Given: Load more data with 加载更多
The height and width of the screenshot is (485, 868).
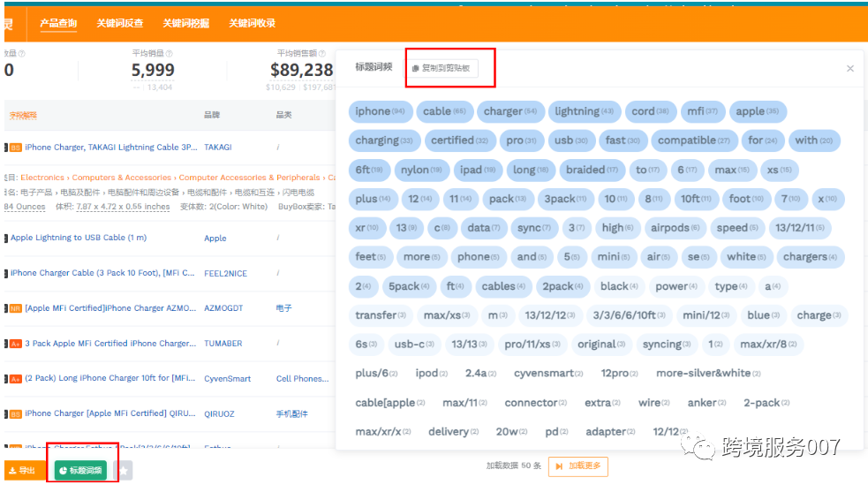Looking at the screenshot, I should point(577,466).
